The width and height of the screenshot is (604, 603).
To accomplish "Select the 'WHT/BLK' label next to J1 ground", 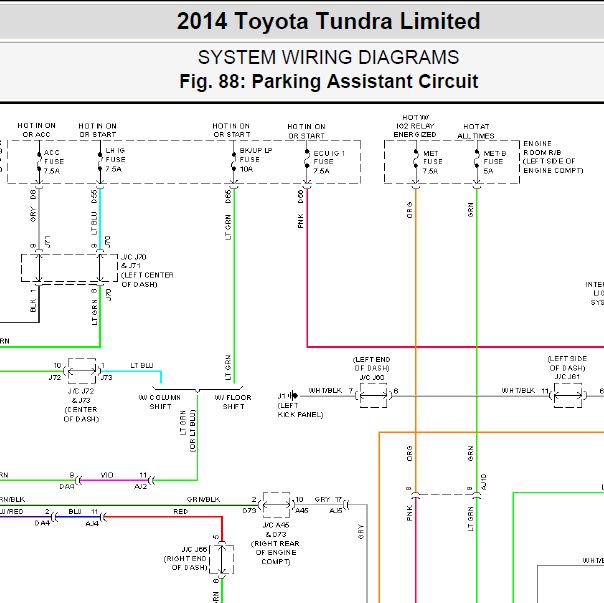I will [325, 390].
